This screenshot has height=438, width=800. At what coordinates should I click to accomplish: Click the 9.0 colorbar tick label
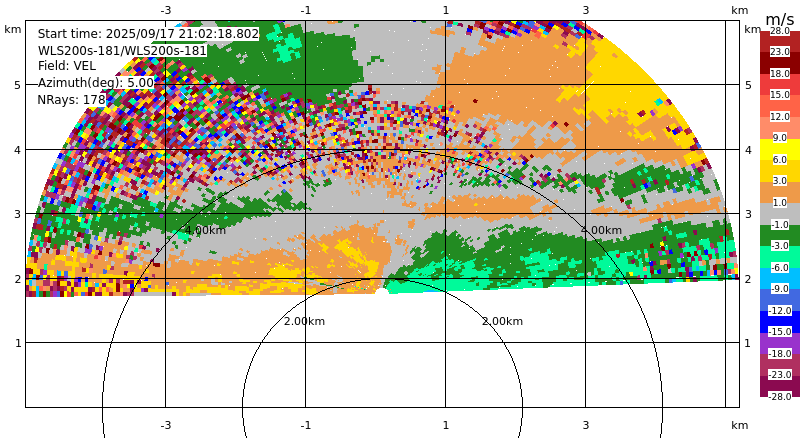780,137
